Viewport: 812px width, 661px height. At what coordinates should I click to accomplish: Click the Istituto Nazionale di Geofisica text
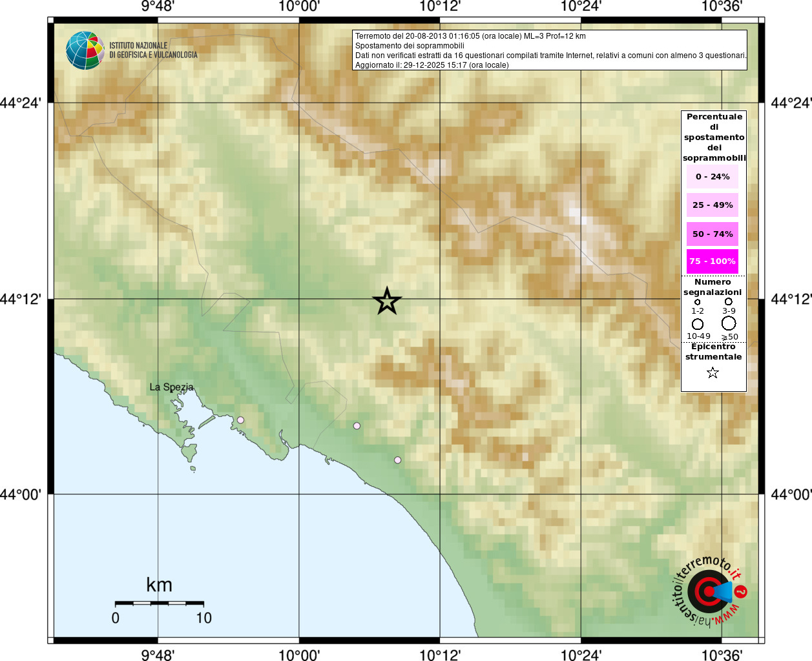click(x=153, y=50)
